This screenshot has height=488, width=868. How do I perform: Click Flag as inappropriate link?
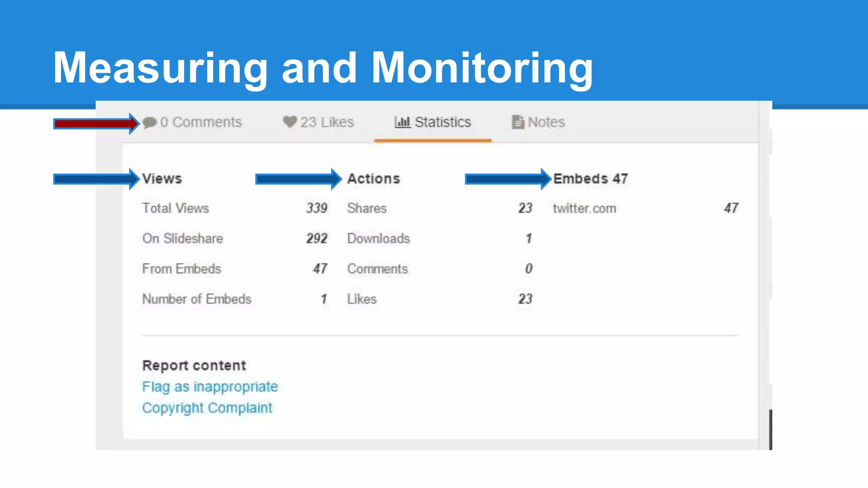click(210, 387)
